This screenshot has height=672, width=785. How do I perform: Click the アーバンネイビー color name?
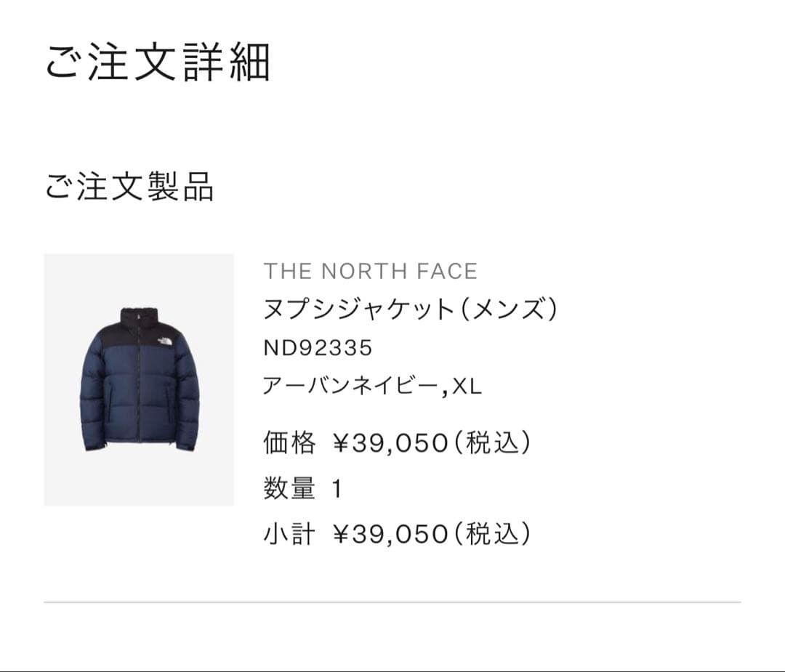click(352, 386)
